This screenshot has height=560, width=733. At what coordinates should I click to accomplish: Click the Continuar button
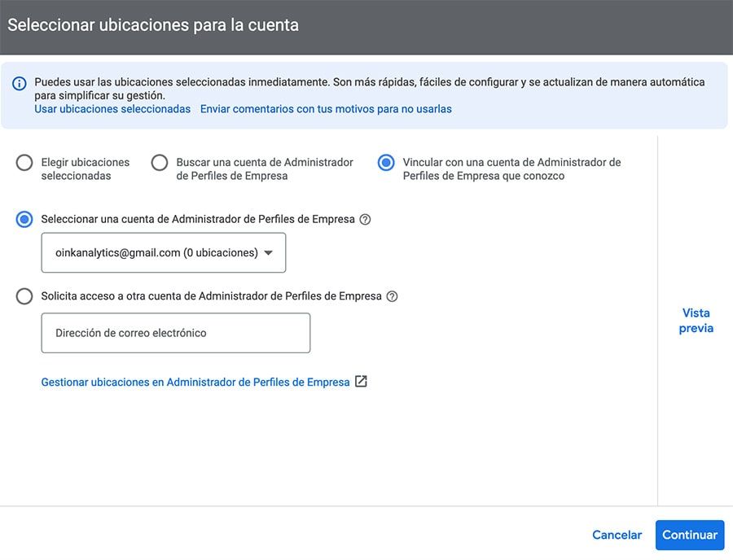[690, 535]
